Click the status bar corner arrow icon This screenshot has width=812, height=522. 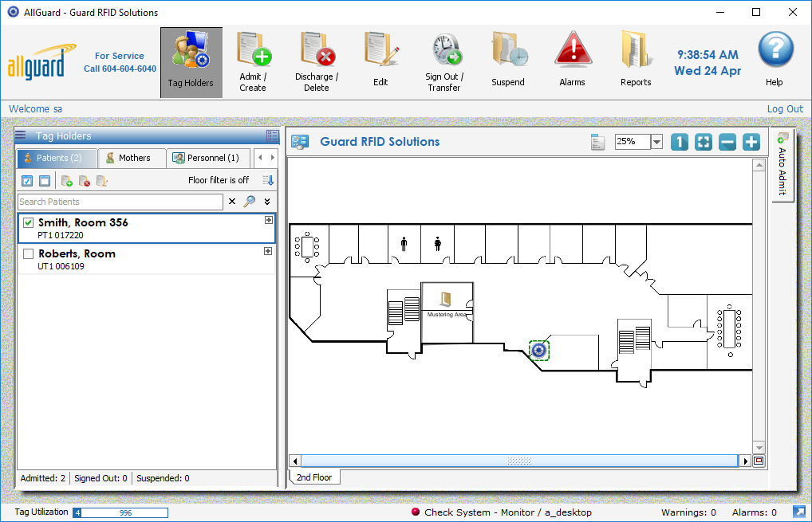799,512
